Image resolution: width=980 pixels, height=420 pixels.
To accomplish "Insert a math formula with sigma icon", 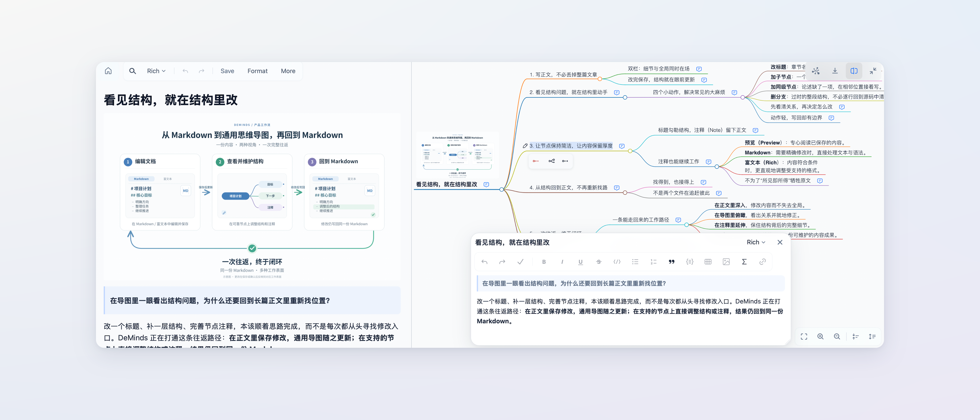I will (x=744, y=262).
